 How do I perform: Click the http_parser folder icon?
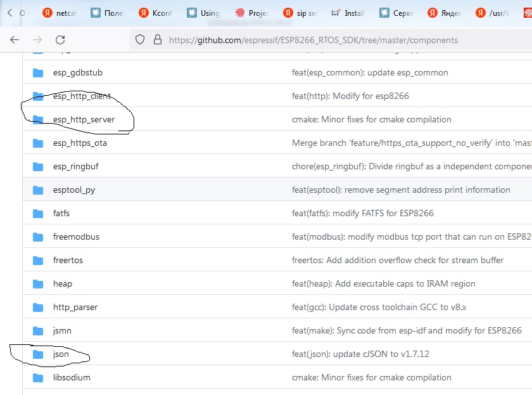tap(38, 307)
